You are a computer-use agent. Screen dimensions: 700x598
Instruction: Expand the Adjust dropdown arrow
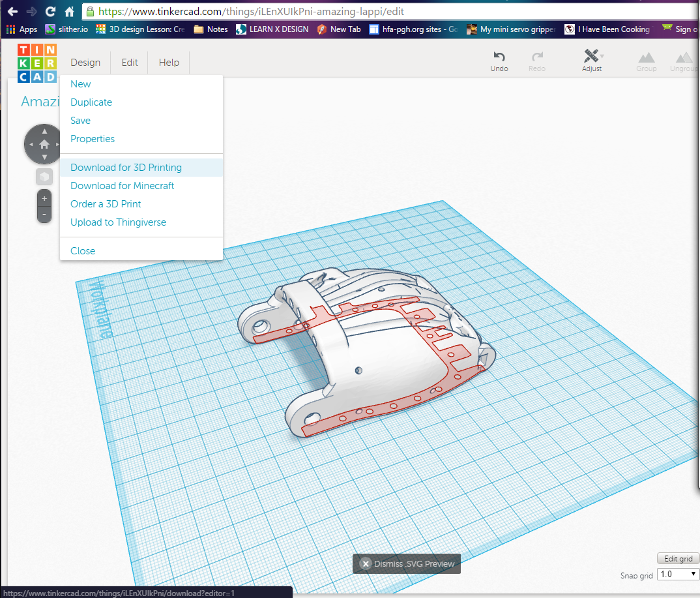[x=602, y=56]
